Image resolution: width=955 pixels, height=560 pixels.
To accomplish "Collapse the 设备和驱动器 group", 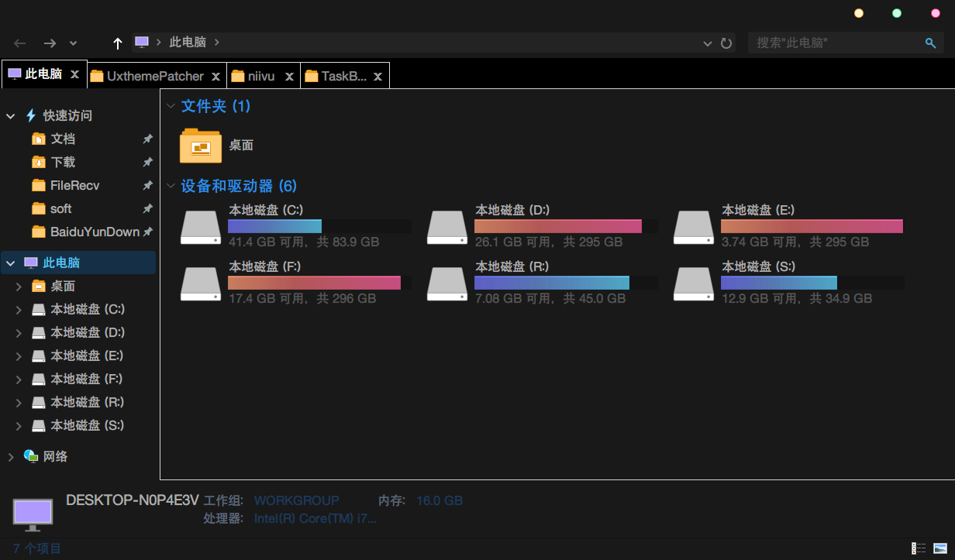I will 171,186.
